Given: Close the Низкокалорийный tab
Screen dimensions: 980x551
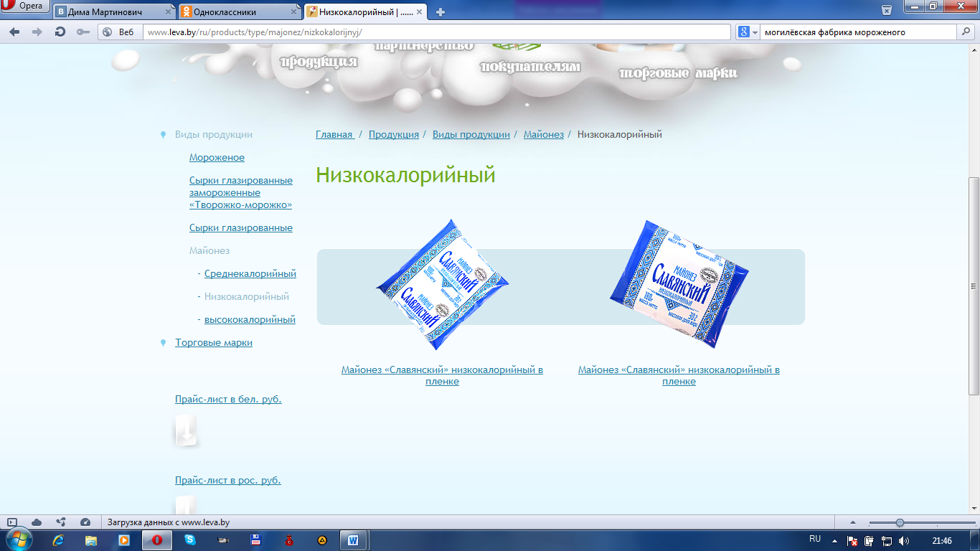Looking at the screenshot, I should [420, 12].
